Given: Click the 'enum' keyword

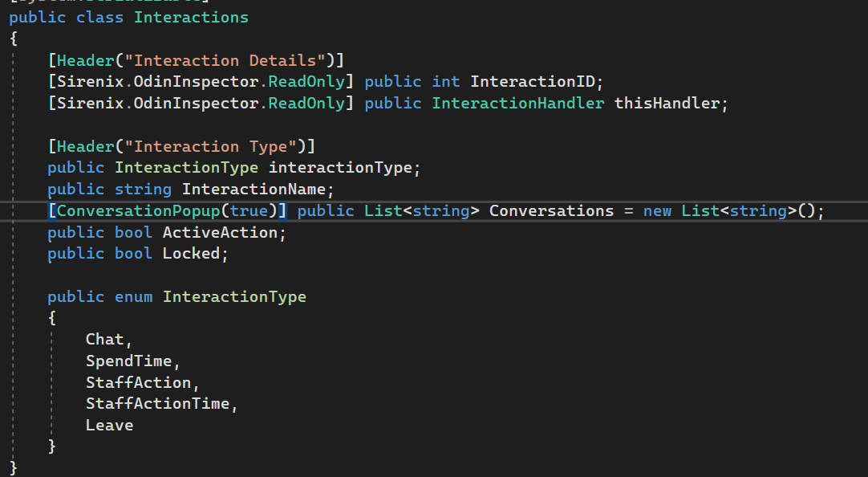Looking at the screenshot, I should pos(133,297).
